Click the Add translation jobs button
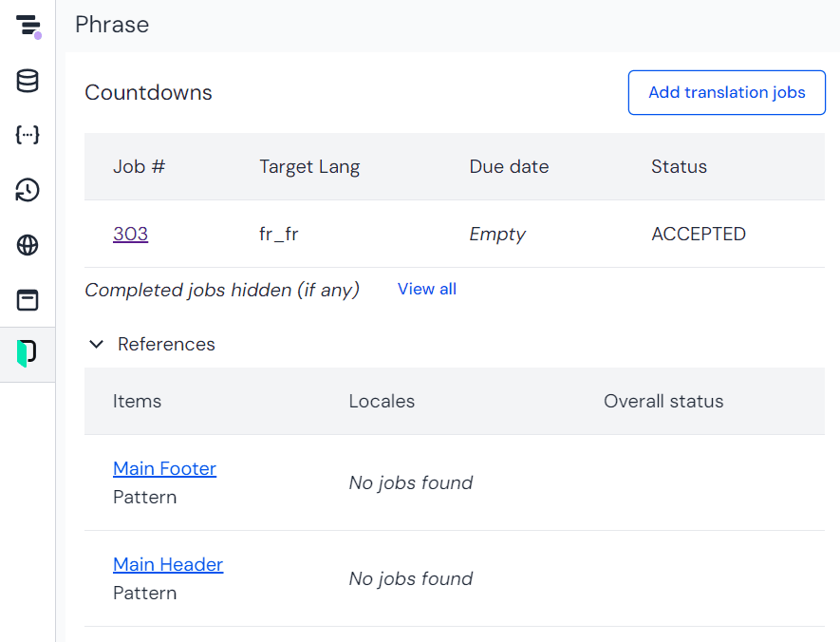The width and height of the screenshot is (840, 642). coord(727,92)
